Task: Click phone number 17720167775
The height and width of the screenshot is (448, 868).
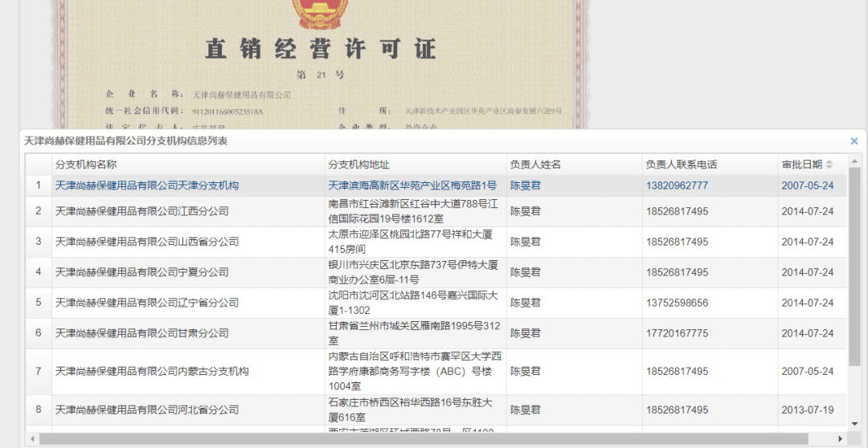Action: 677,333
